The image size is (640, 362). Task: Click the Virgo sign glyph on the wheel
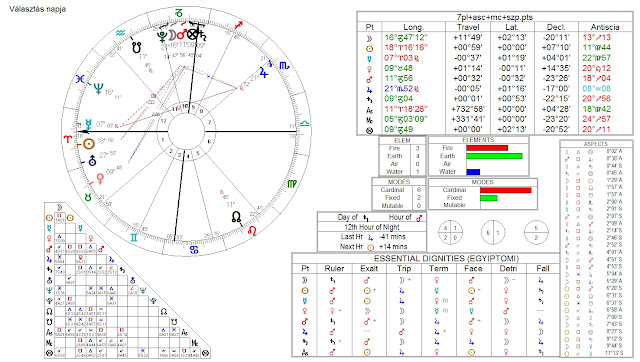pos(292,184)
